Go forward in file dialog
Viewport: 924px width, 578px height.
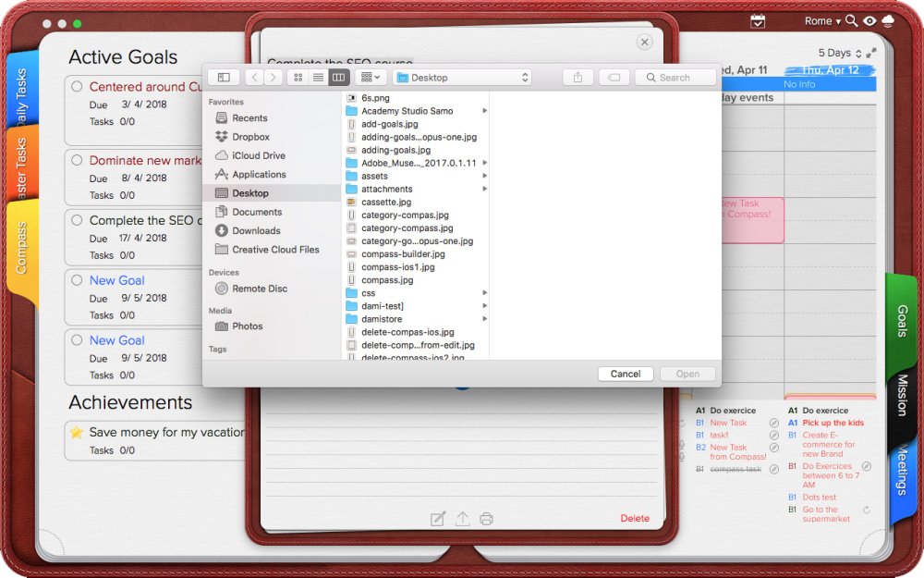(x=273, y=78)
